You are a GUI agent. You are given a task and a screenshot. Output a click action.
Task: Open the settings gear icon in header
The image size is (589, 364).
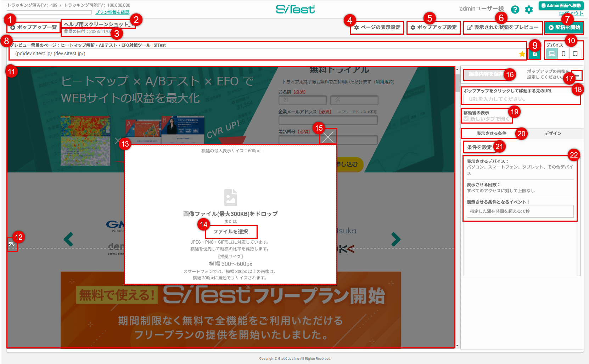point(529,10)
